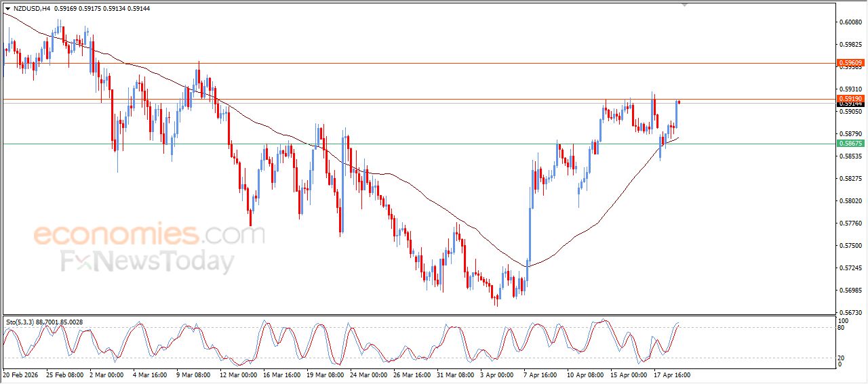Screen dimensions: 868x384
Task: Select the NZDUSD,H4 chart title text
Action: point(31,9)
